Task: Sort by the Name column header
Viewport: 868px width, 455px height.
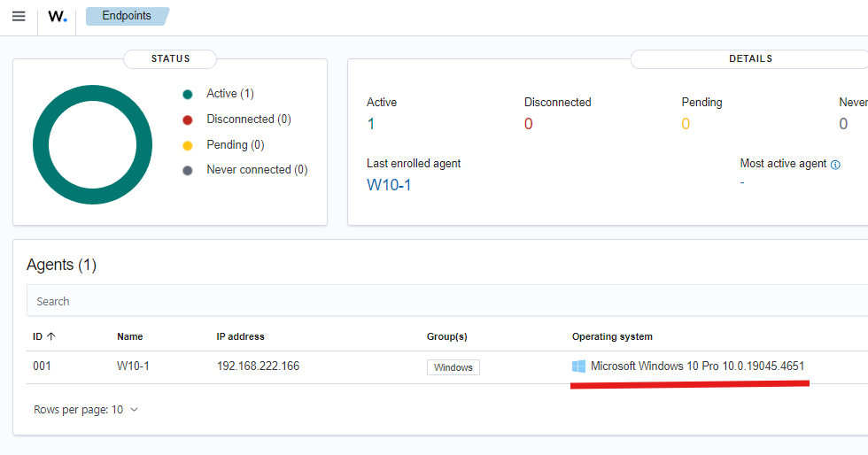Action: tap(130, 336)
